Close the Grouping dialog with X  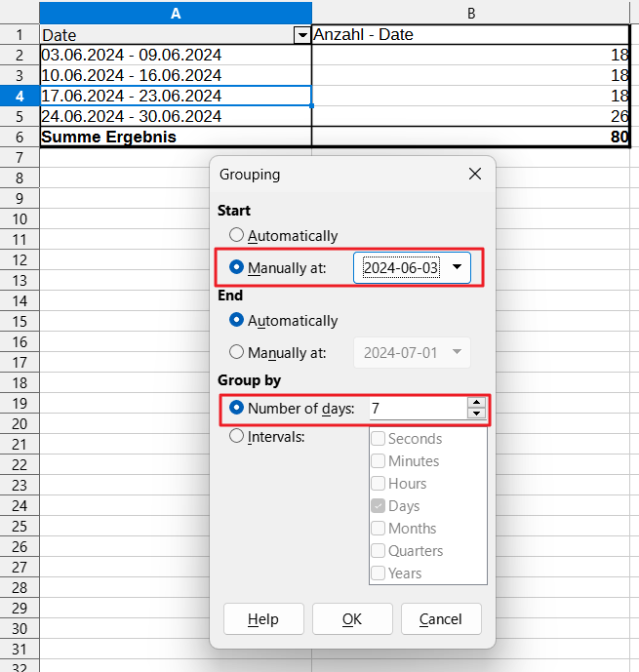[x=475, y=175]
